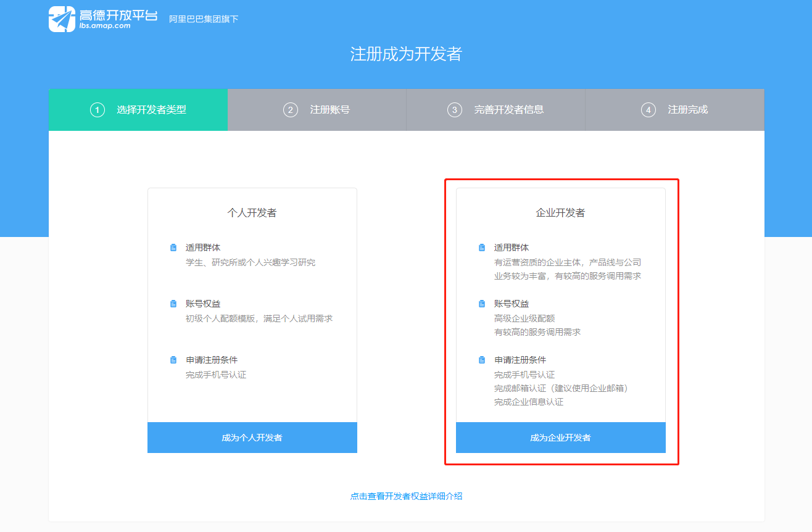Click the text 有运营资质的企业主体，产品线与公司
The height and width of the screenshot is (532, 812).
pyautogui.click(x=568, y=262)
